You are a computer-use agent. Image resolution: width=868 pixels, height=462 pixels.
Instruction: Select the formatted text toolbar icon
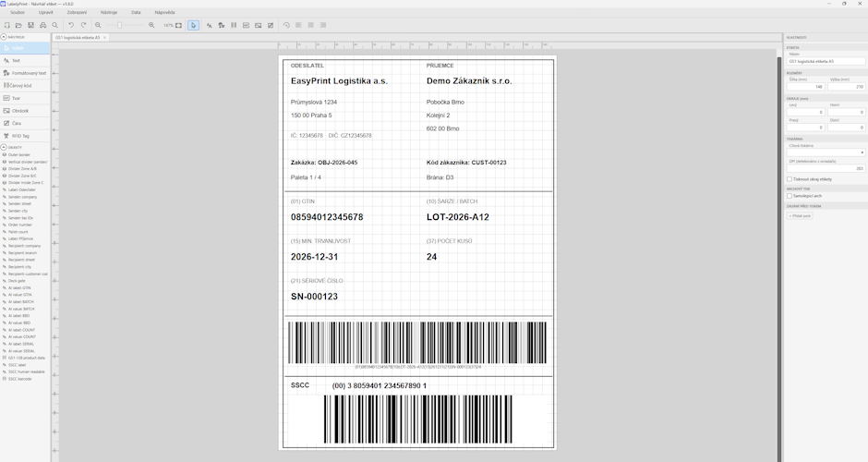point(222,25)
